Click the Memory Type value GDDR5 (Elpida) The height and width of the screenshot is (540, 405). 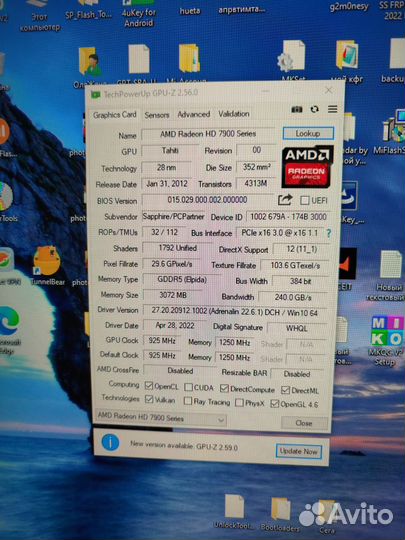pos(182,279)
